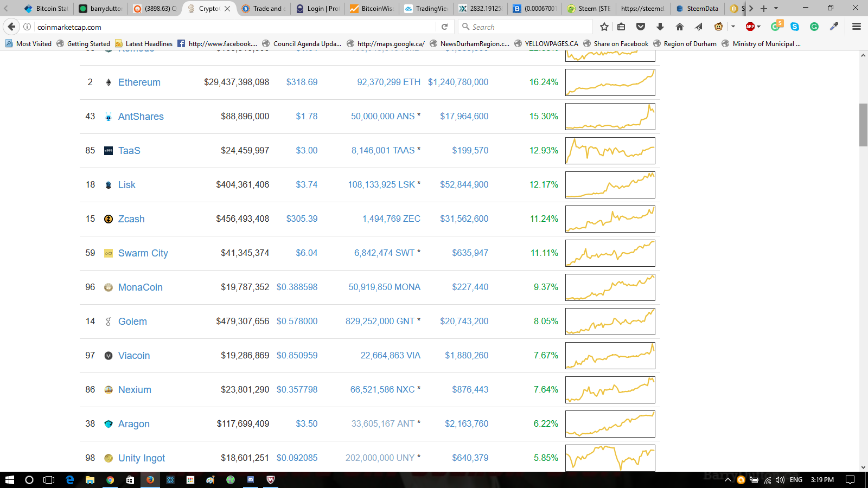
Task: Open the taskbar Action Center notifications icon
Action: [x=850, y=480]
